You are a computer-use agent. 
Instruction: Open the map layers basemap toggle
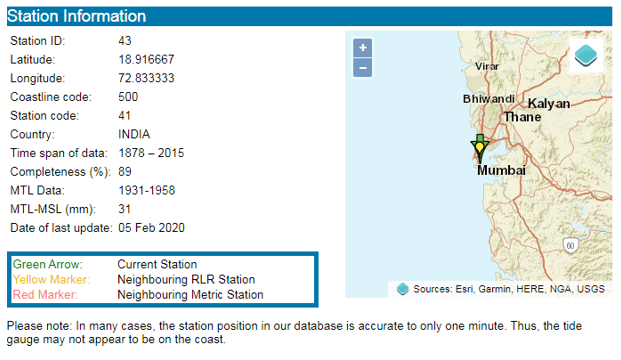coord(586,55)
